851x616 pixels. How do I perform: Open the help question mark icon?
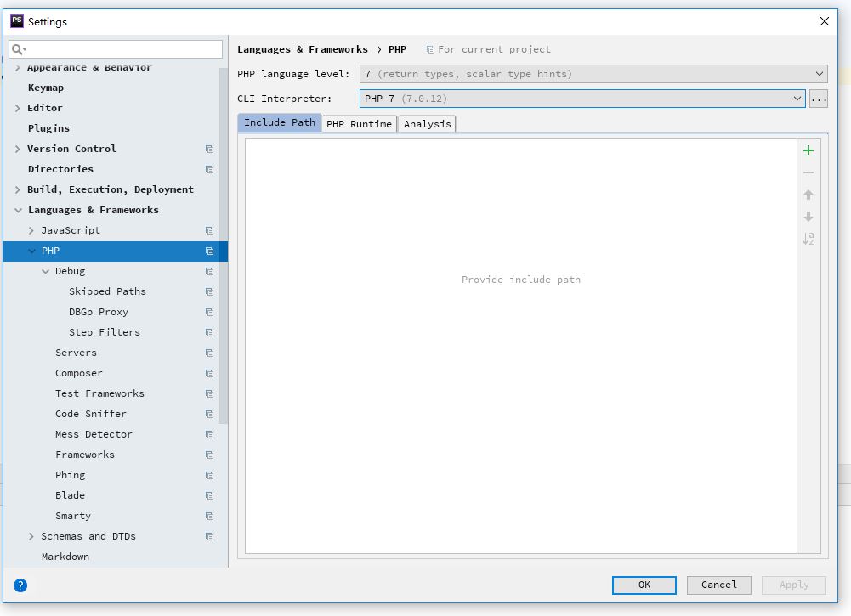coord(20,585)
